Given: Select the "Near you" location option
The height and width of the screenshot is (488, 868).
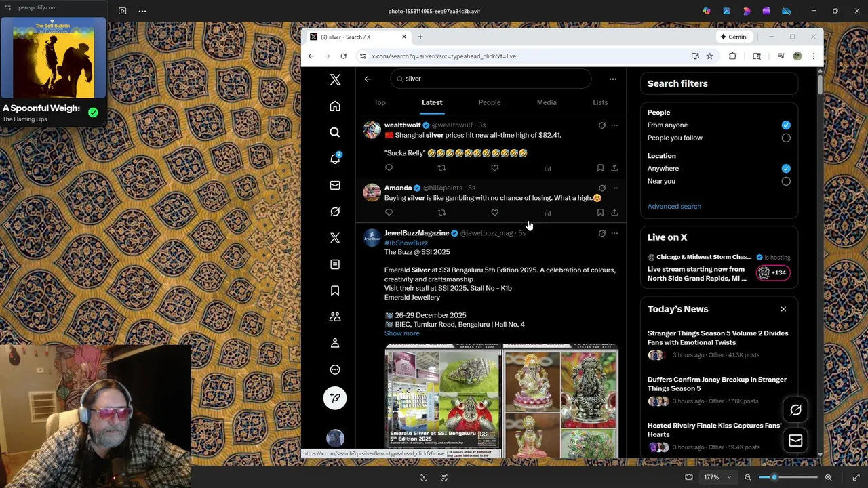Looking at the screenshot, I should click(786, 182).
